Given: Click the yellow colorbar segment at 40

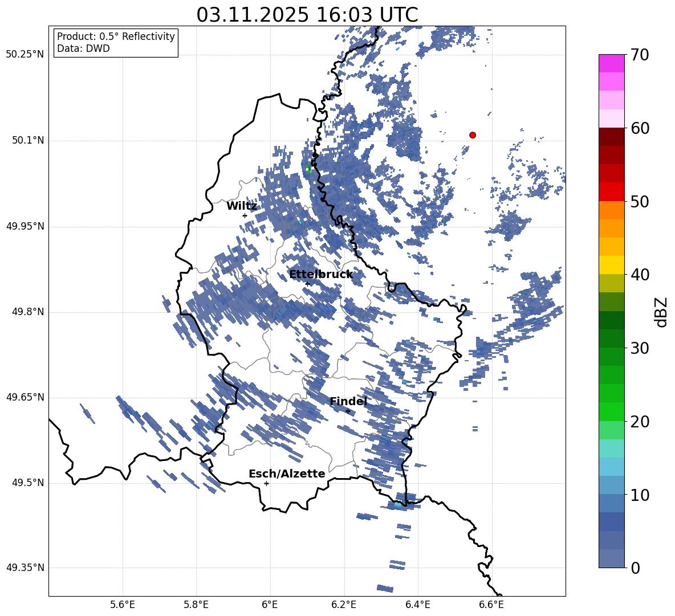Looking at the screenshot, I should (611, 265).
